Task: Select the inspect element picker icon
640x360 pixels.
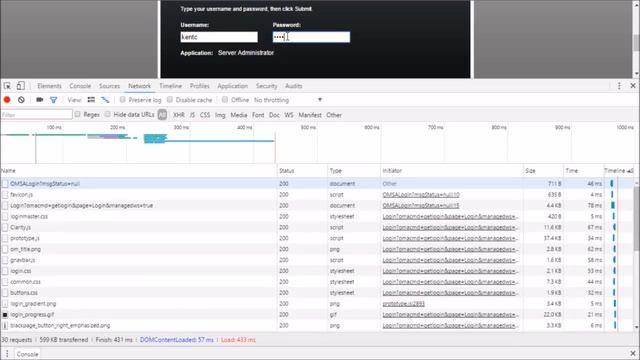Action: click(7, 86)
